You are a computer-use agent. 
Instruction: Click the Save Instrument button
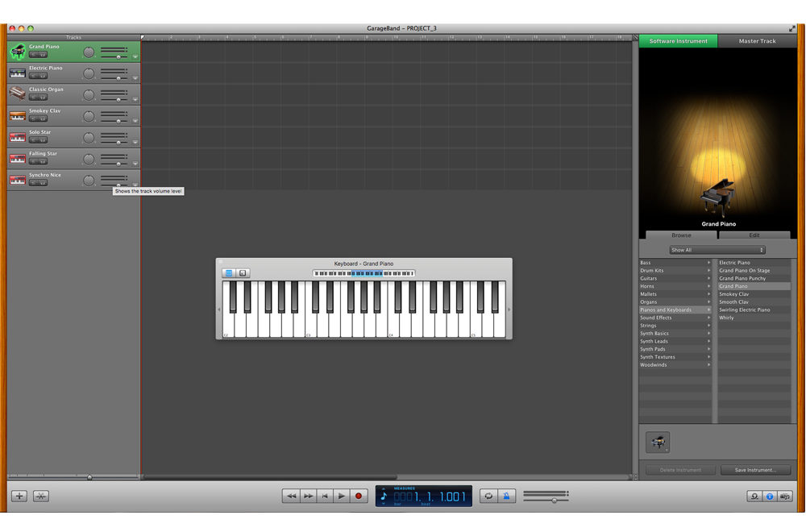click(x=755, y=470)
